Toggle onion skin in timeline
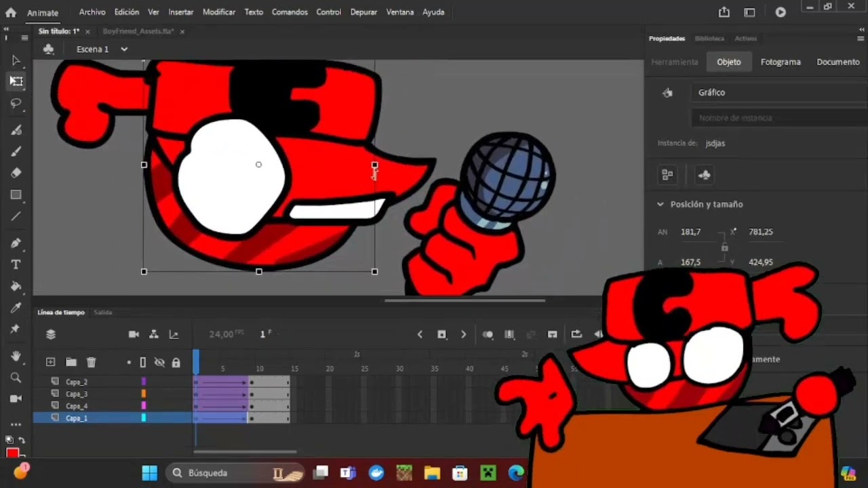Image resolution: width=868 pixels, height=488 pixels. [488, 334]
